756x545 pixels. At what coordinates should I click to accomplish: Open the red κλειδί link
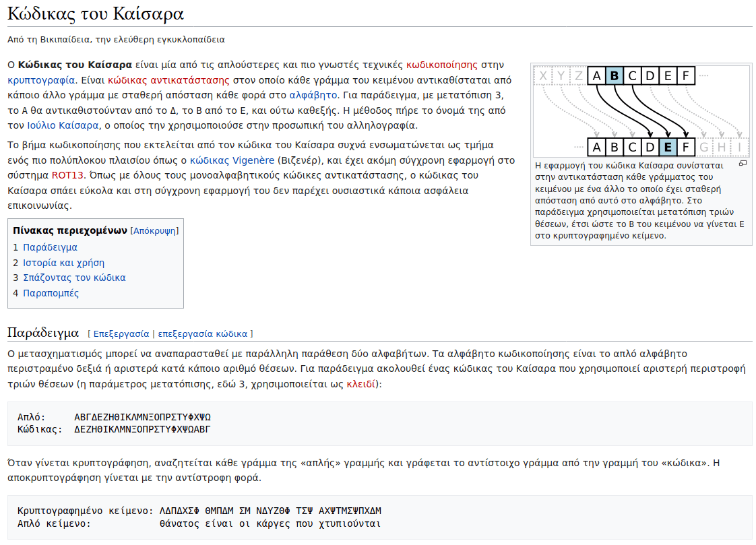pyautogui.click(x=360, y=385)
